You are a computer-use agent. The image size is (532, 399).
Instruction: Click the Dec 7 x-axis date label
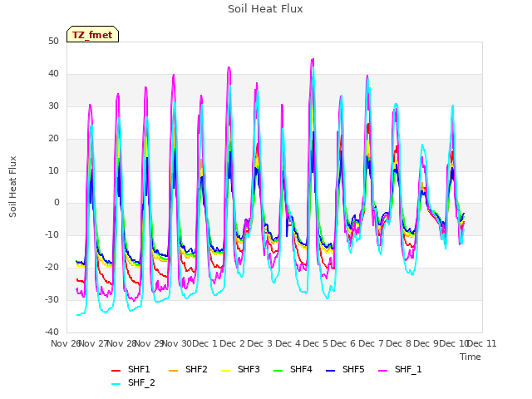tap(371, 343)
